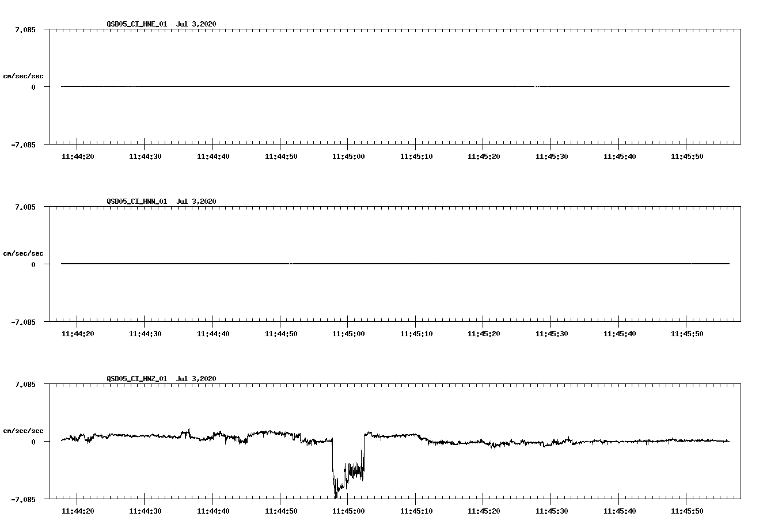Select the -7.085 lower limit on HNE plot
Viewport: 782px width, 532px height.
tap(23, 145)
